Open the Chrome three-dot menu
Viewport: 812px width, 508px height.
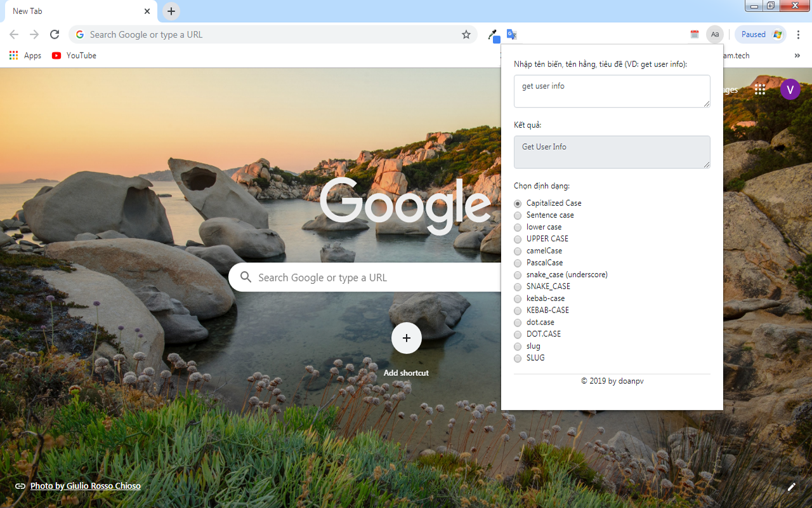pos(799,35)
